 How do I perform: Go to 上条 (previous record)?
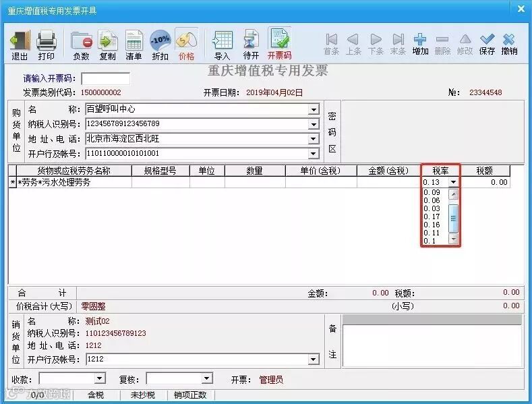click(x=353, y=45)
